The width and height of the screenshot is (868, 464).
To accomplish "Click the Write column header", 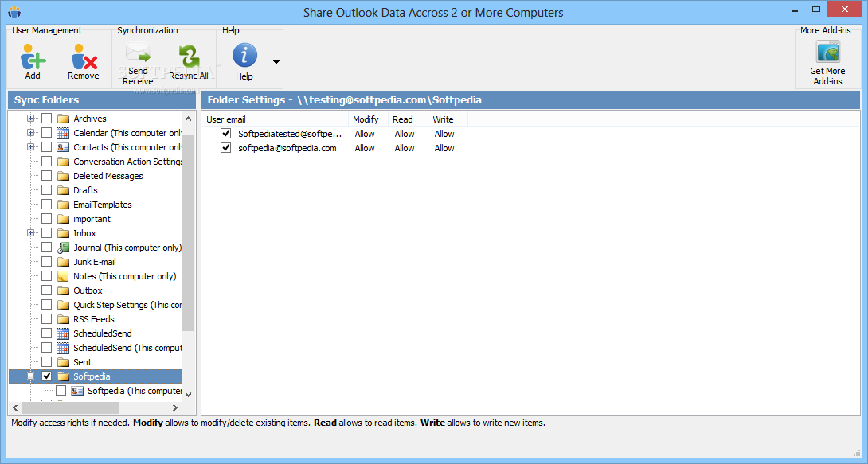I will pyautogui.click(x=448, y=119).
